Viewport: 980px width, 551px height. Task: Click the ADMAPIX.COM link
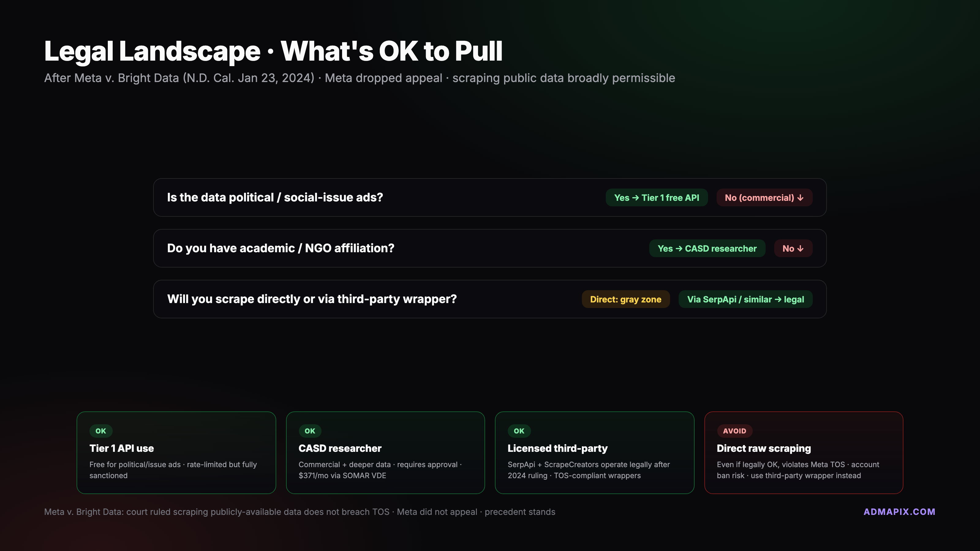tap(899, 512)
